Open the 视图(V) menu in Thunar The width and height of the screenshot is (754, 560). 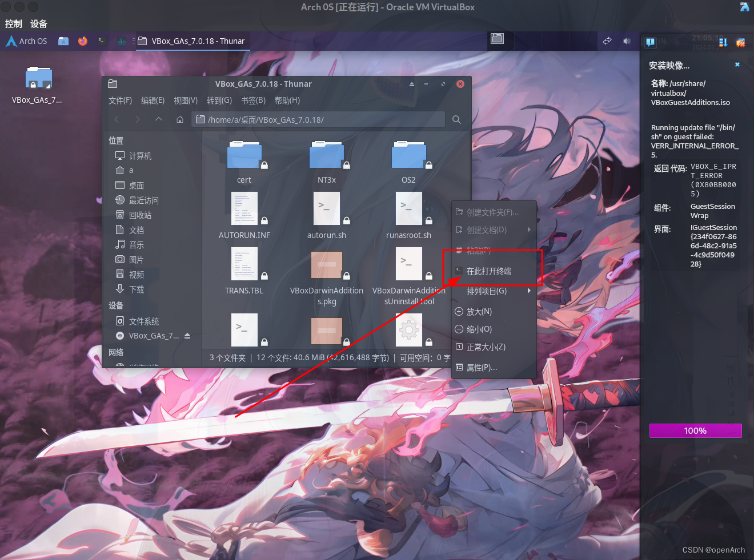point(186,100)
